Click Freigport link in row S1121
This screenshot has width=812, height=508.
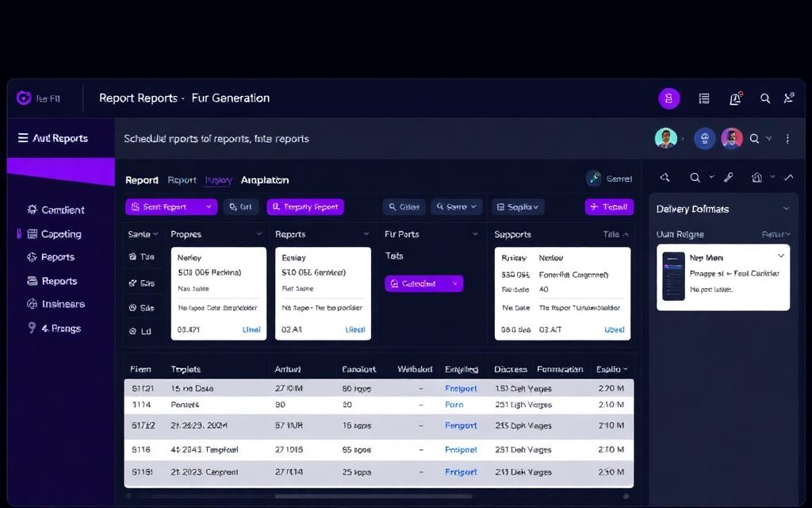(x=461, y=388)
